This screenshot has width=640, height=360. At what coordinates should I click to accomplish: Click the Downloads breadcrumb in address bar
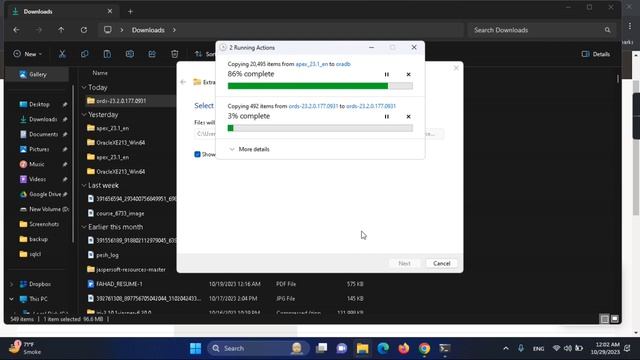click(148, 30)
